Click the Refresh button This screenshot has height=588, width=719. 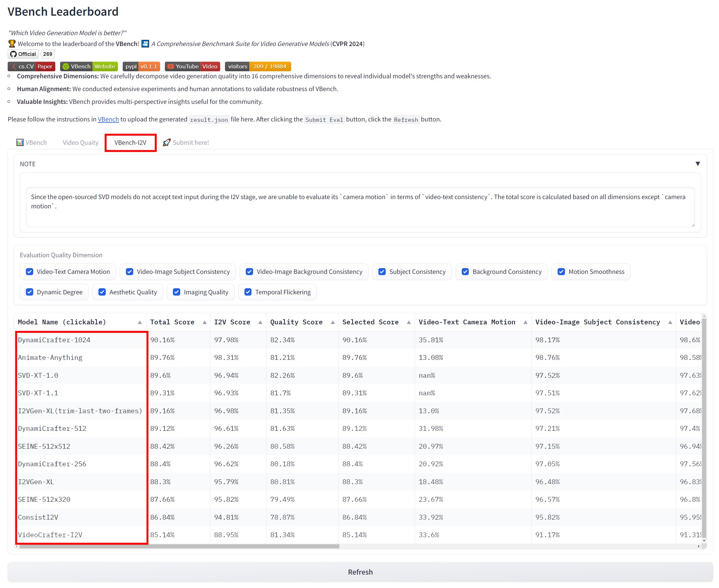pos(360,572)
